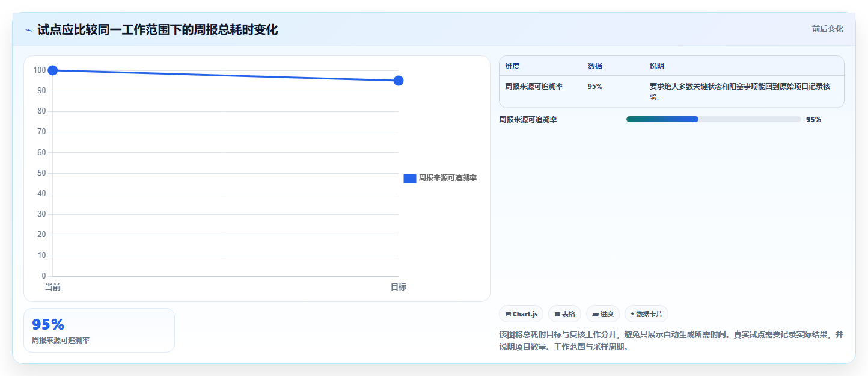Click the 95% value beside the progress bar
The image size is (868, 376).
coord(813,120)
